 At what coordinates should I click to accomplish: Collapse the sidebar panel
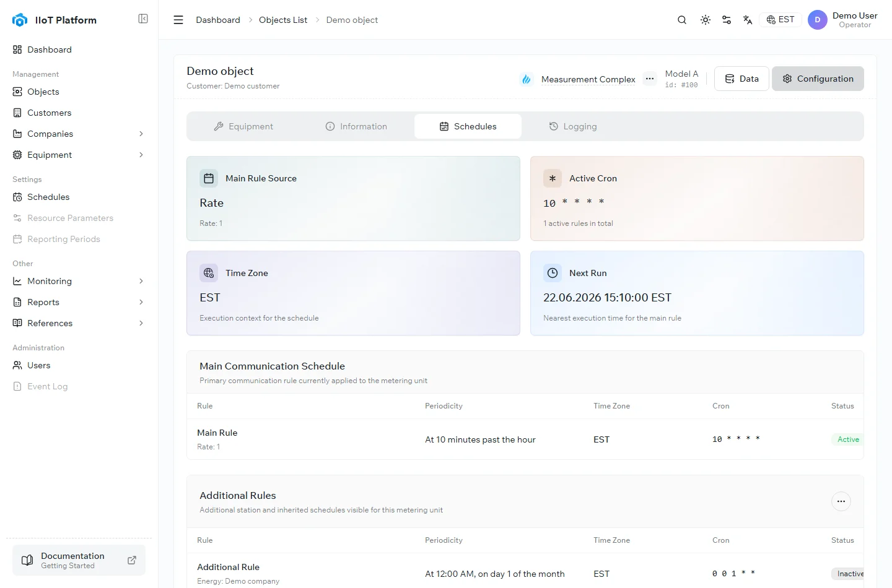coord(143,19)
